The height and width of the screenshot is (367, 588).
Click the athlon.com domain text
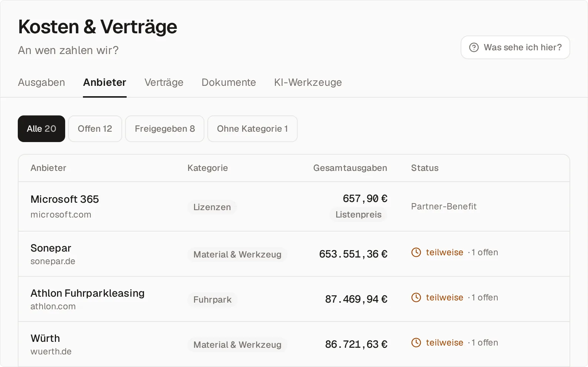[53, 306]
